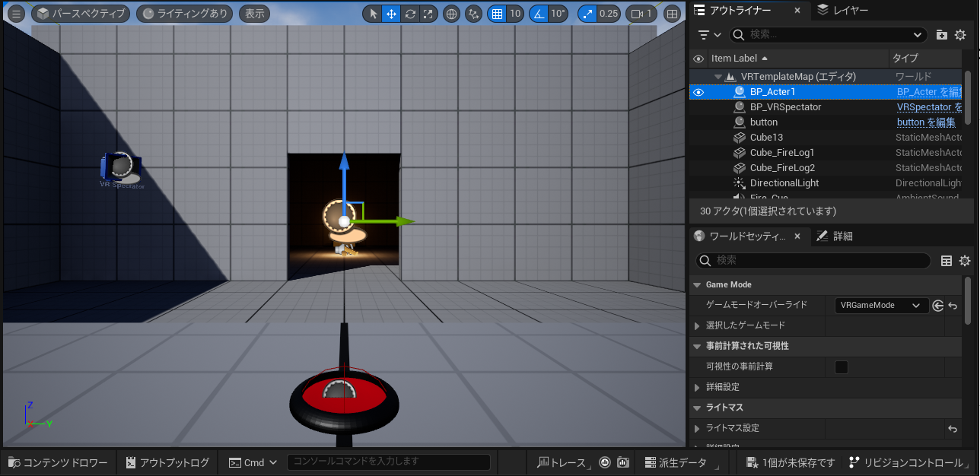Viewport: 980px width, 476px height.
Task: Enable 可視性の事前計算 checkbox
Action: 842,367
